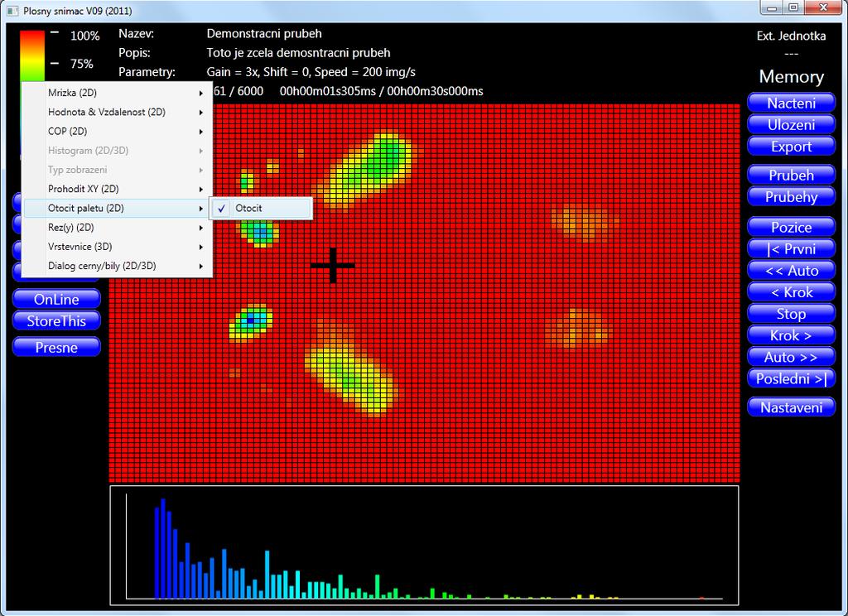848x616 pixels.
Task: Jump to last frame with Posledni >|
Action: click(791, 378)
